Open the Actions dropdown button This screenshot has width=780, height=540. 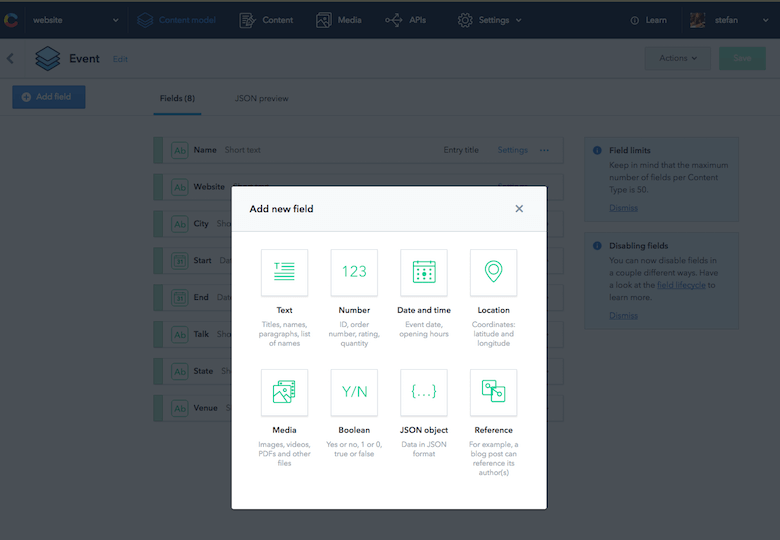click(x=677, y=58)
